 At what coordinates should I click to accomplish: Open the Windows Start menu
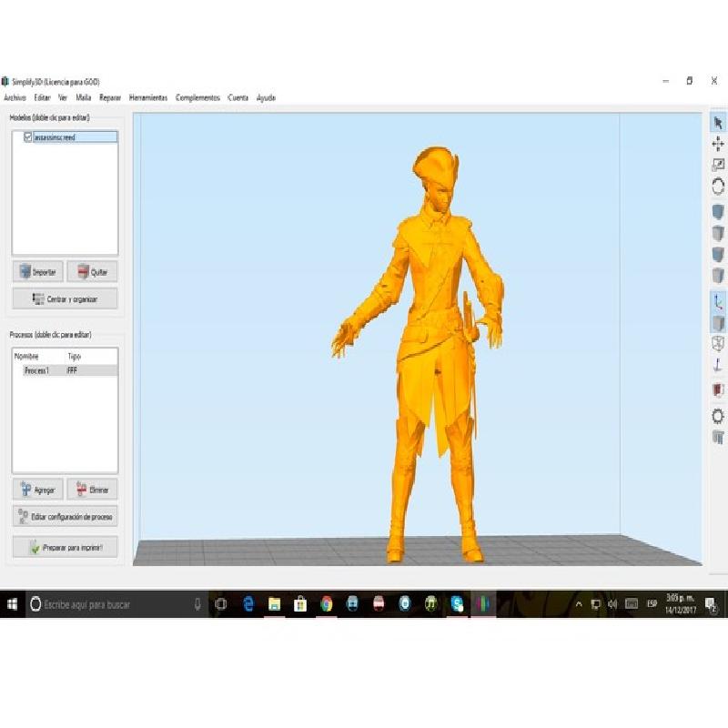click(12, 604)
